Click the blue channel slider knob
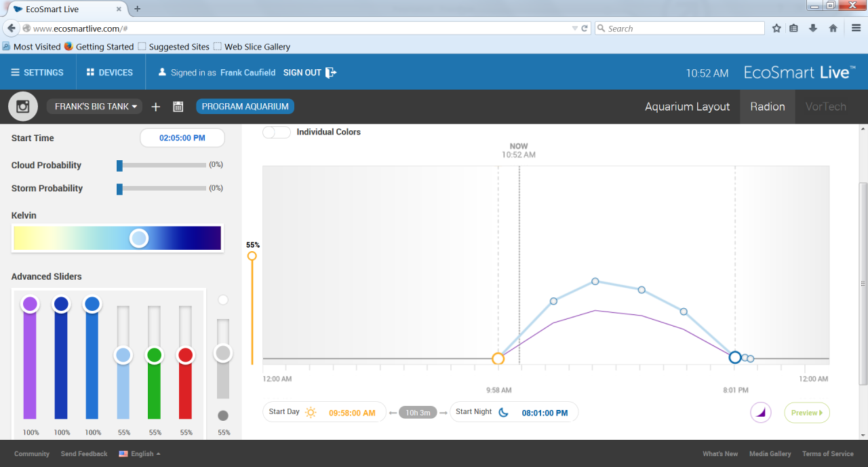This screenshot has width=868, height=467. tap(92, 304)
